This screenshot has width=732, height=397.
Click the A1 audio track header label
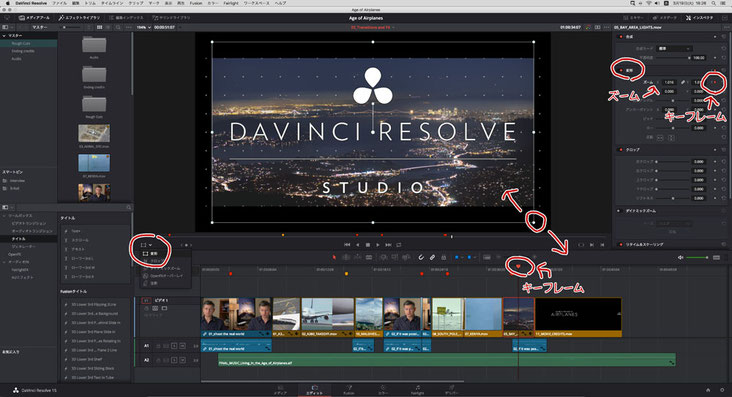click(147, 346)
